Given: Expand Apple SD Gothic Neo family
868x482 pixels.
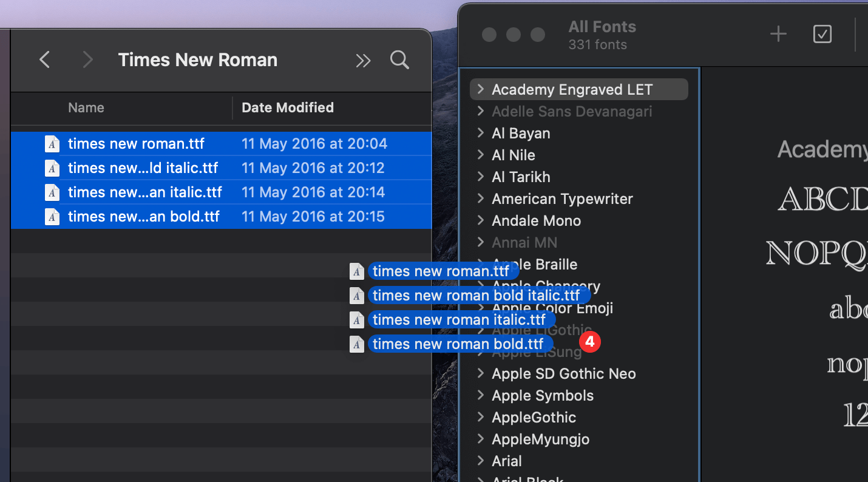Looking at the screenshot, I should tap(481, 373).
